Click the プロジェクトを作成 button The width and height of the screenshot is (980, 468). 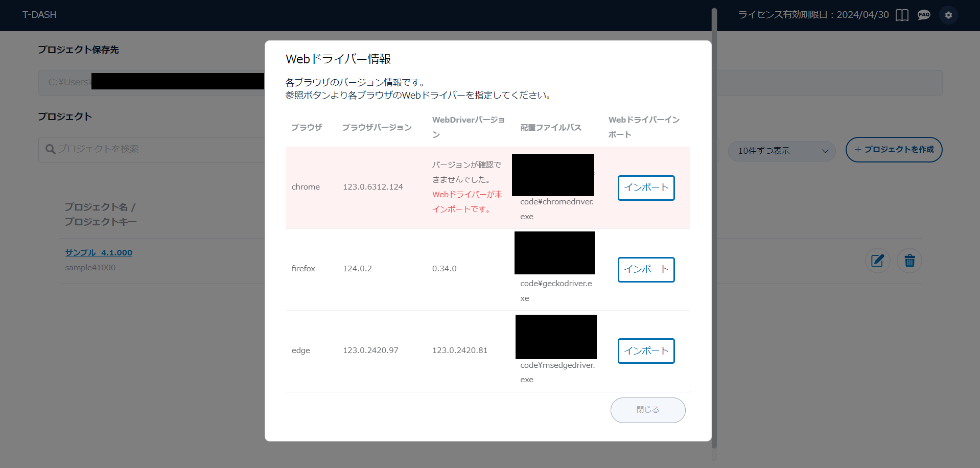coord(894,150)
